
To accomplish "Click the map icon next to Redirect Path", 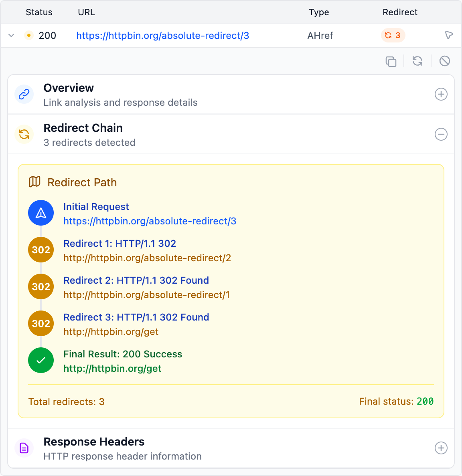I will tap(34, 182).
